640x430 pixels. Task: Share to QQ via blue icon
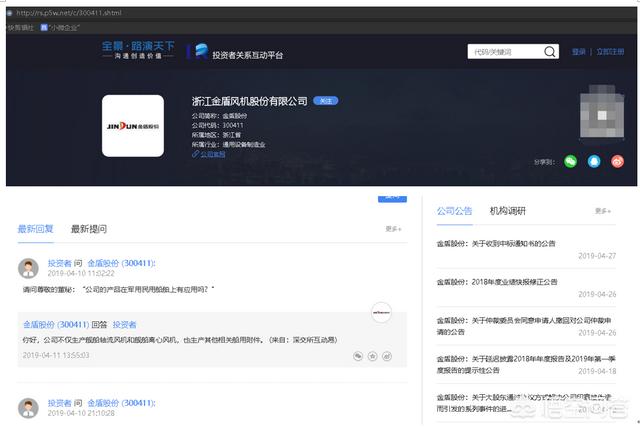(594, 162)
